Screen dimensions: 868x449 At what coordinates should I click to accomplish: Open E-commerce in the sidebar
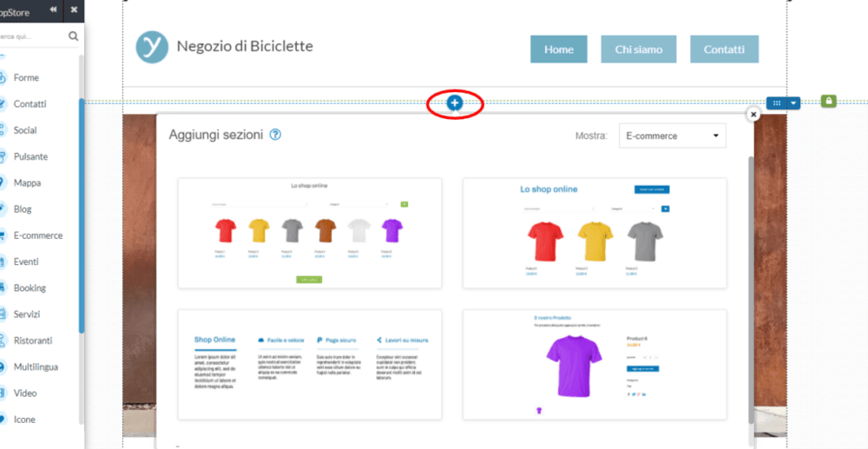click(x=38, y=235)
